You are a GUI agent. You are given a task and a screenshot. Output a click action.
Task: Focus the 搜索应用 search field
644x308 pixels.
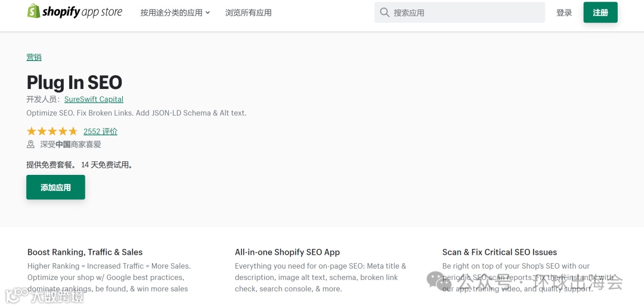point(460,13)
